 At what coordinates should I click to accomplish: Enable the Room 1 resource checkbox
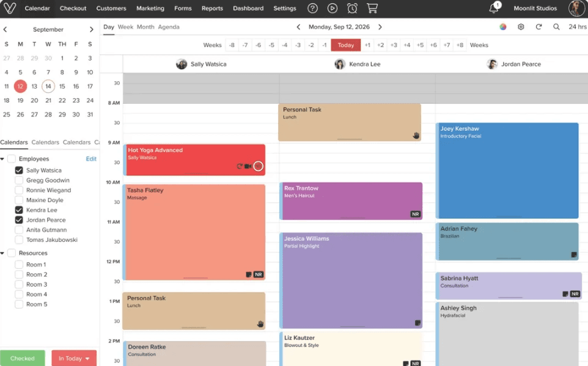[x=19, y=265]
